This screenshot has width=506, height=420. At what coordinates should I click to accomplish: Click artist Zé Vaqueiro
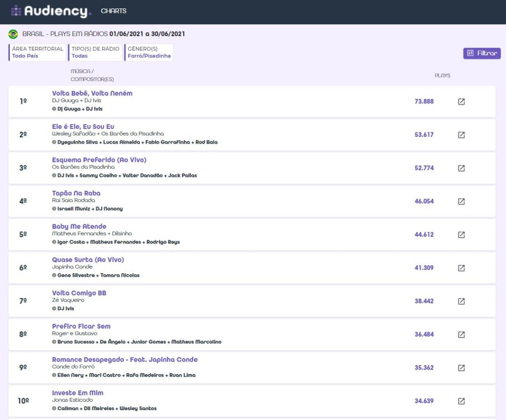[68, 300]
